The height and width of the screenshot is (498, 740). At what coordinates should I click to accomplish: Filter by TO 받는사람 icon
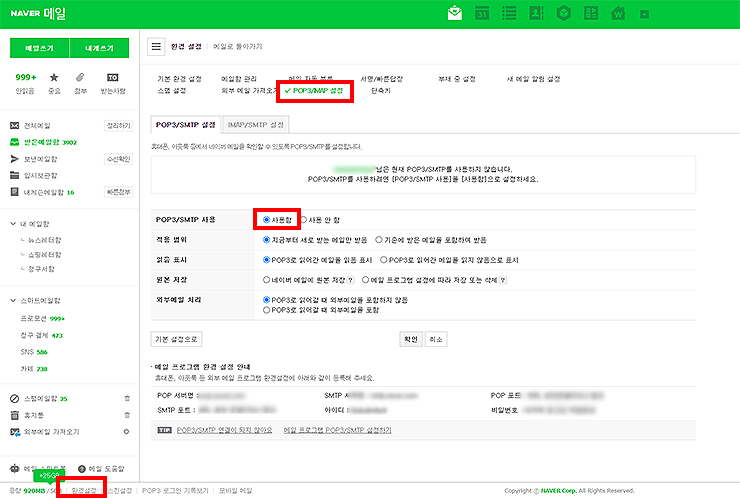113,83
